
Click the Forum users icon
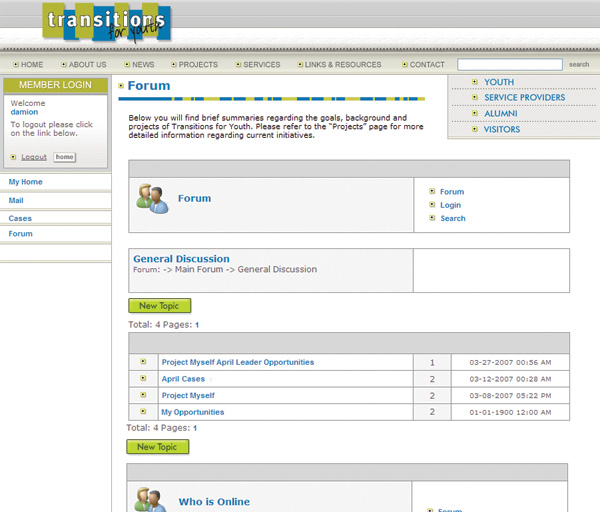[x=152, y=198]
